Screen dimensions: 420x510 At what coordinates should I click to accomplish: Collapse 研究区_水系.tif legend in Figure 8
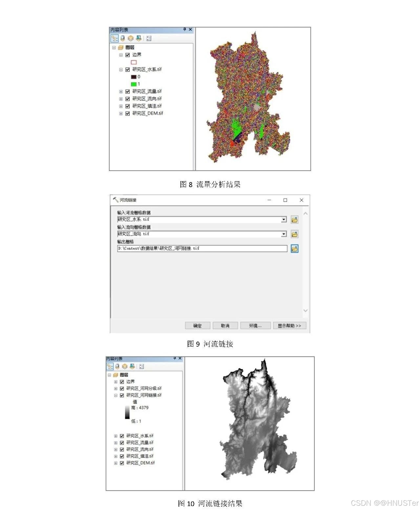point(121,70)
